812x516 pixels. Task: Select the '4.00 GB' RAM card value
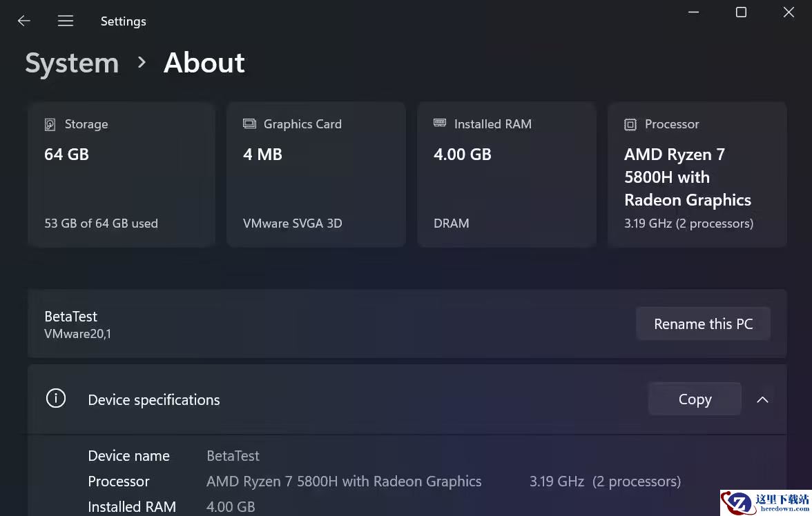tap(463, 155)
